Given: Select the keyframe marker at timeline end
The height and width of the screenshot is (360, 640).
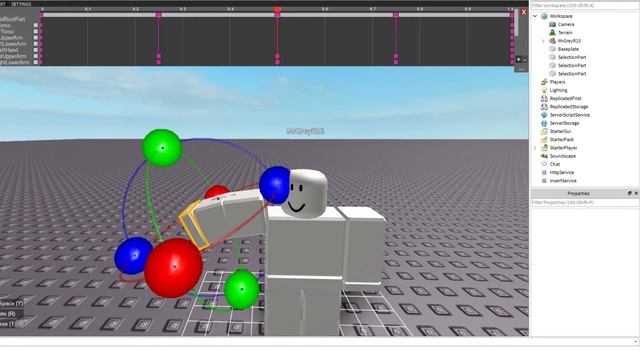Looking at the screenshot, I should (x=512, y=15).
